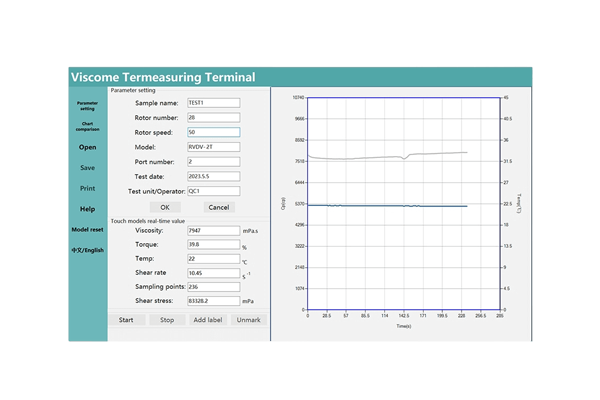The height and width of the screenshot is (400, 600).
Task: Select Chart comparison in sidebar
Action: 88,127
